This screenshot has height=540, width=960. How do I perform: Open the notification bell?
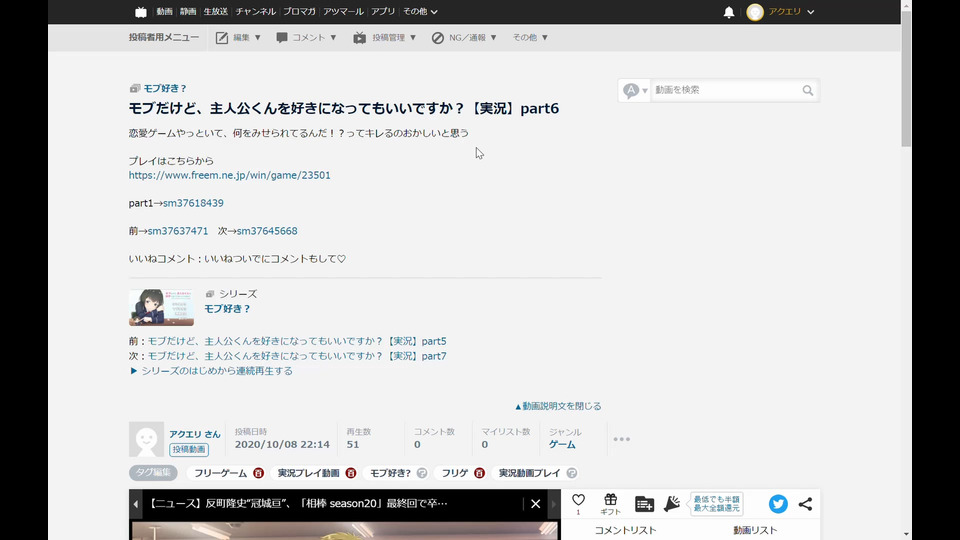point(729,12)
